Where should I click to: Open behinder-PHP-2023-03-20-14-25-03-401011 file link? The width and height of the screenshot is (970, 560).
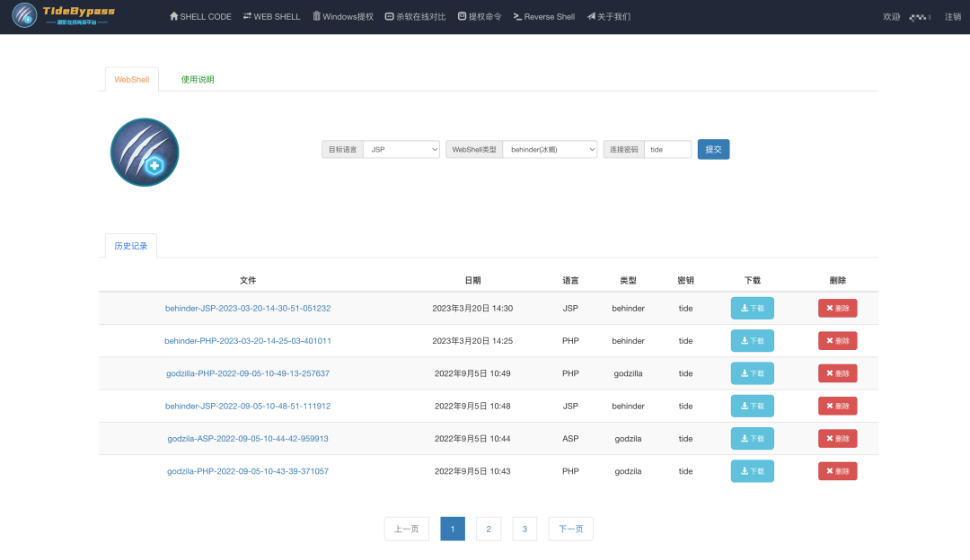pyautogui.click(x=248, y=340)
